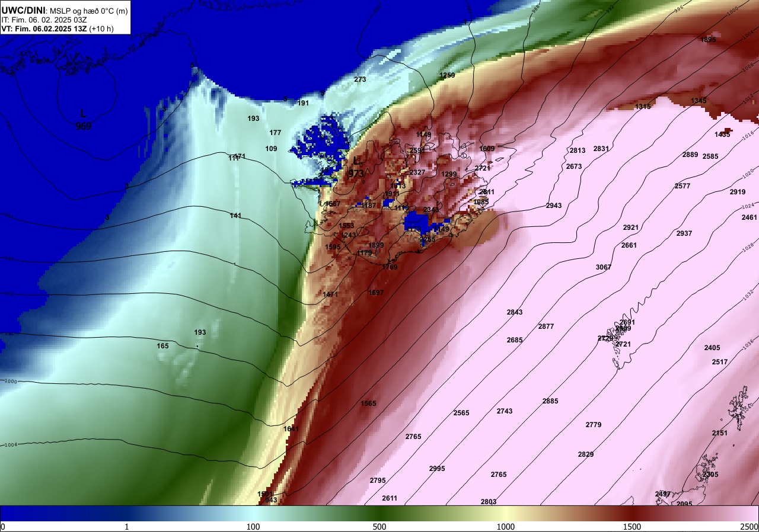This screenshot has height=532, width=759.
Task: Click the low pressure label 969
Action: [83, 126]
